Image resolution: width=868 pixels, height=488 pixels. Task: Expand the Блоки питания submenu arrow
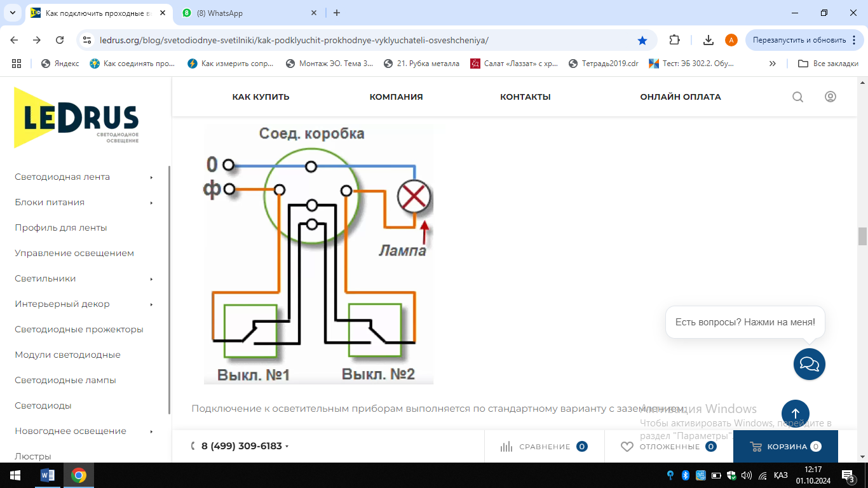pos(151,203)
